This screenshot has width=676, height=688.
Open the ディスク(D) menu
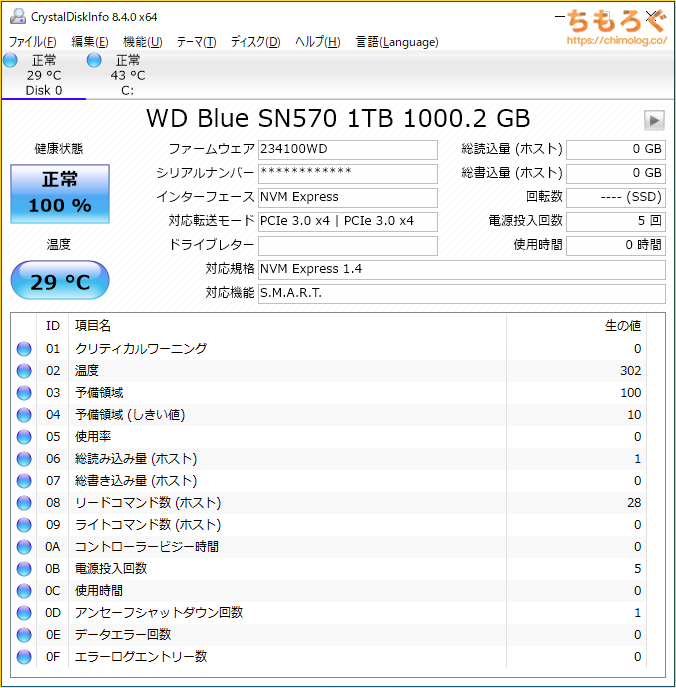click(x=255, y=42)
